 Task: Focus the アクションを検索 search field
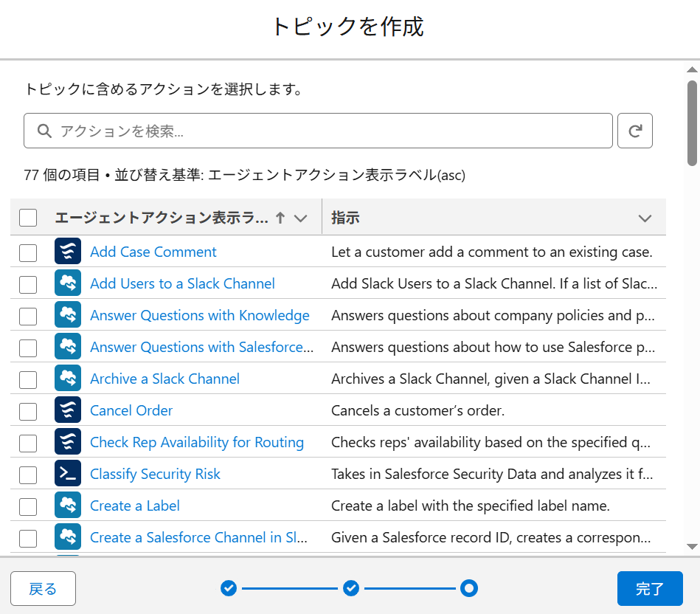pos(318,131)
